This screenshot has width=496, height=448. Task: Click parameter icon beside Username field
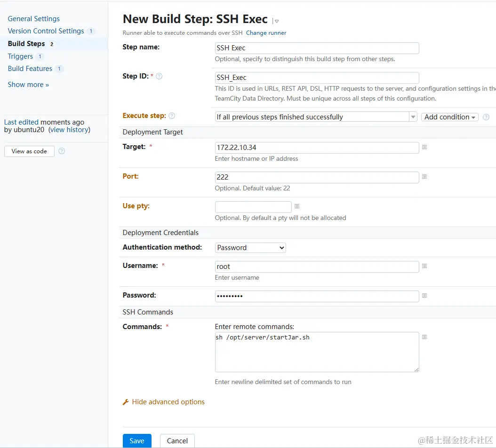424,266
